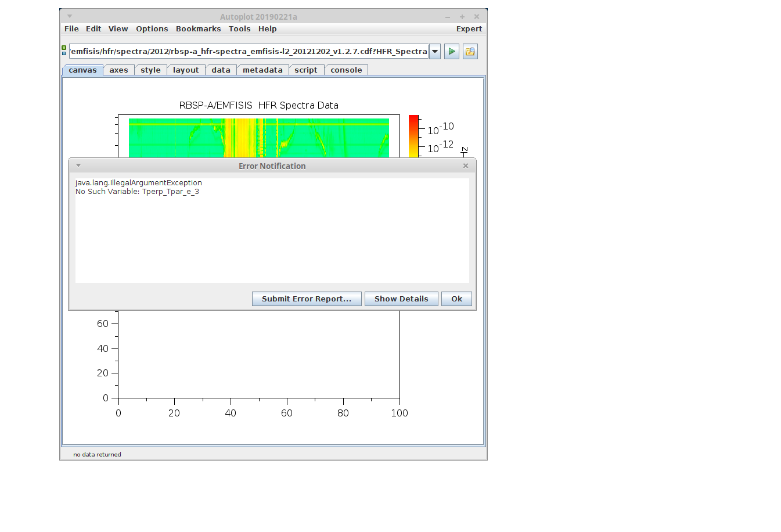Dismiss the error with the Ok button
Image resolution: width=781 pixels, height=532 pixels.
[456, 299]
